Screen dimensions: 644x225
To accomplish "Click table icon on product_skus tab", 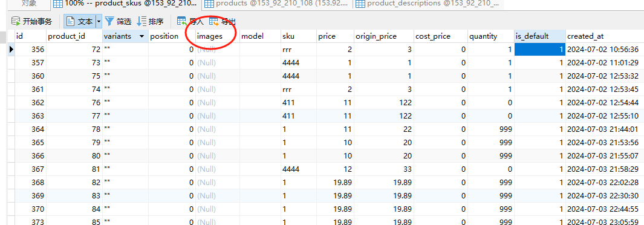I will (x=58, y=4).
